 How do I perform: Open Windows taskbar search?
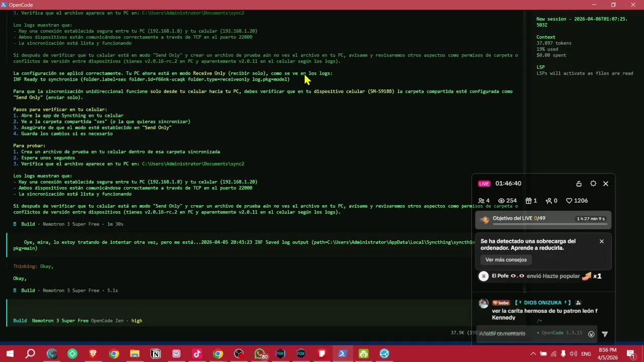31,354
